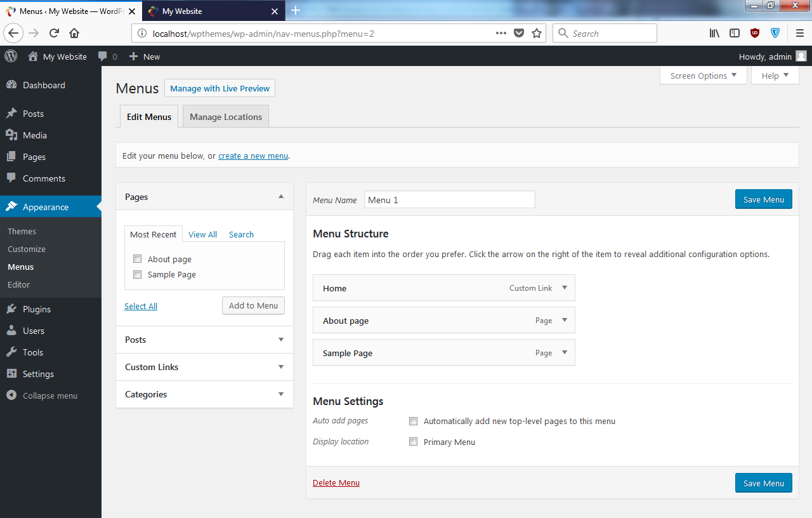812x518 pixels.
Task: Open the page actions three-dots menu
Action: (x=501, y=34)
